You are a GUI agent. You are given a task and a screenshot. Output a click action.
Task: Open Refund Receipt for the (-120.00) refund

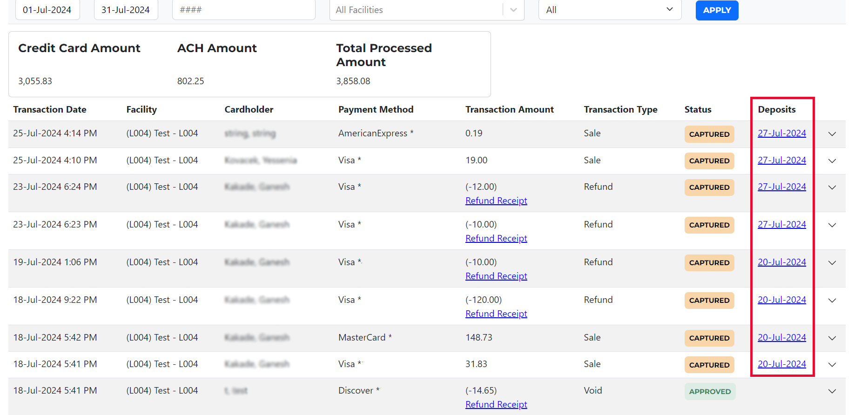point(496,314)
